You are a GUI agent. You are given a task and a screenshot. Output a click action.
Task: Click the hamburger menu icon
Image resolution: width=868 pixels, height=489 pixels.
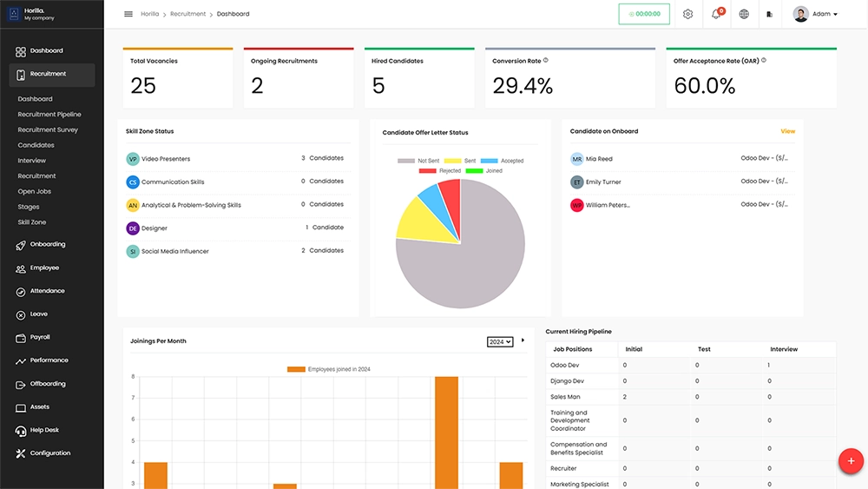coord(128,14)
